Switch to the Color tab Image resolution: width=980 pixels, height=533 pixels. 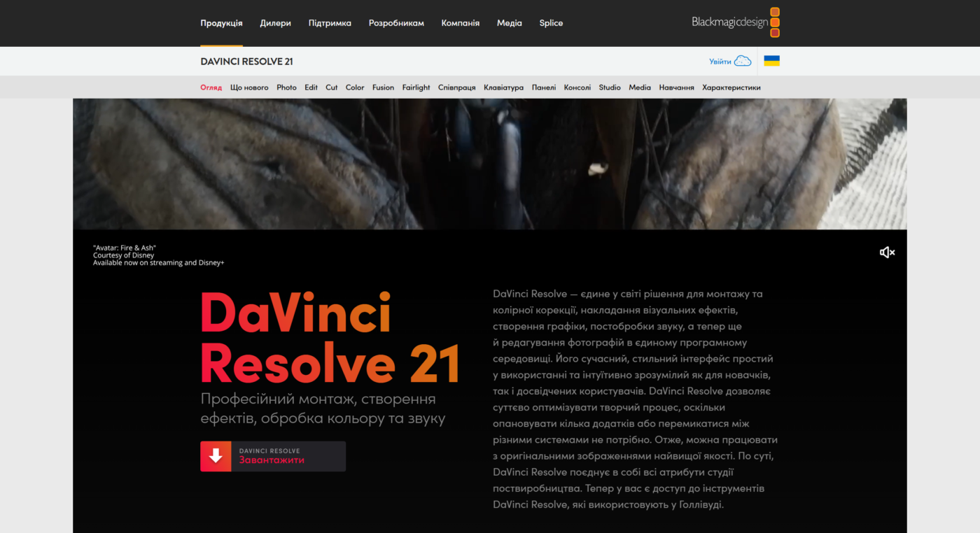point(355,87)
